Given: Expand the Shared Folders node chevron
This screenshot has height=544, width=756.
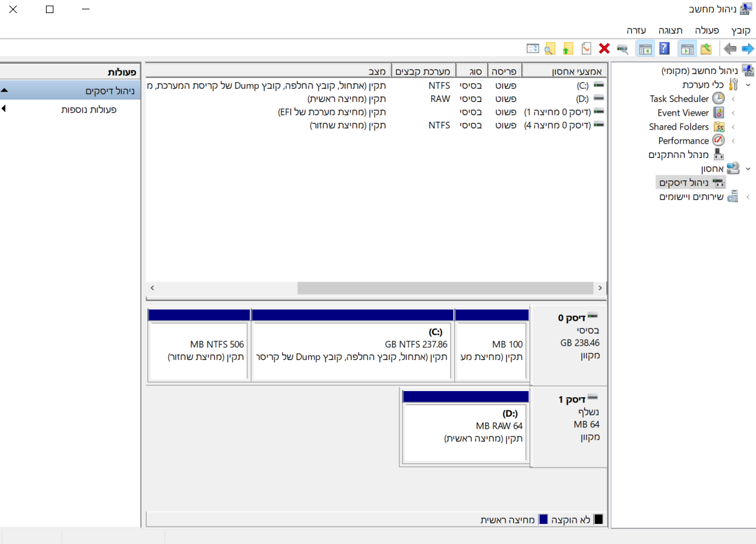Looking at the screenshot, I should (x=734, y=127).
